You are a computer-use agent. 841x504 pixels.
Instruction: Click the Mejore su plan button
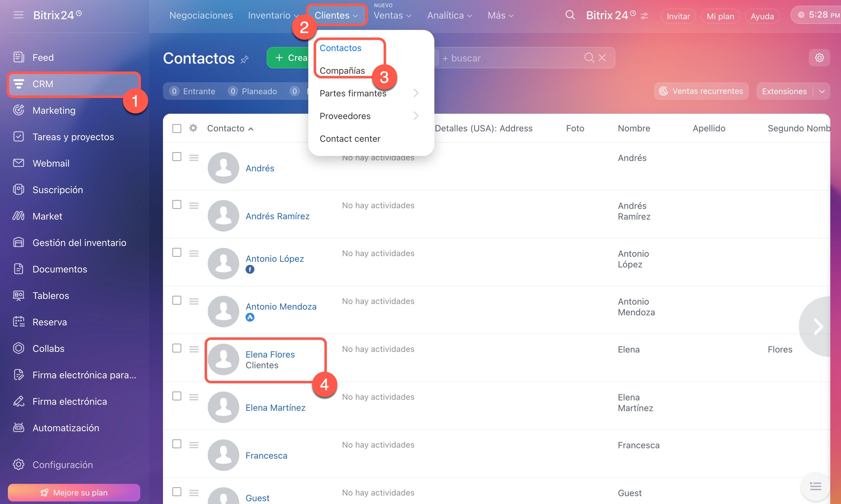(x=74, y=492)
